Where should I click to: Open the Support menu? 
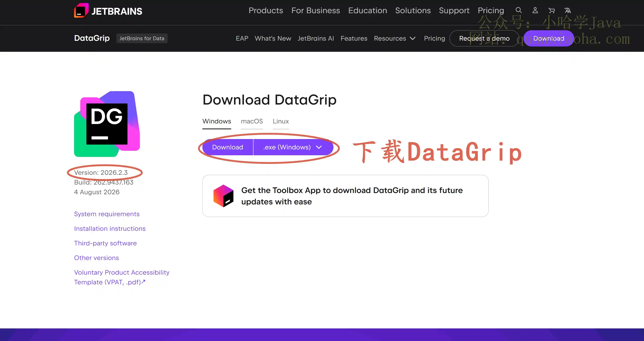click(454, 11)
